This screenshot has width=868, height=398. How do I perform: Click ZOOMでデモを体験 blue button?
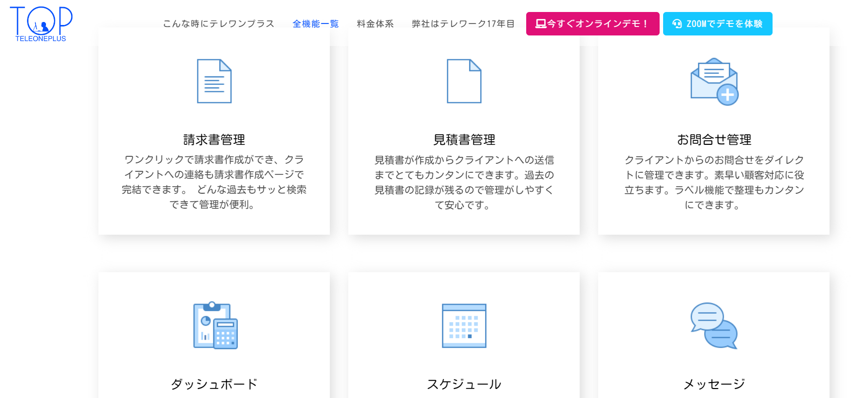click(x=718, y=23)
